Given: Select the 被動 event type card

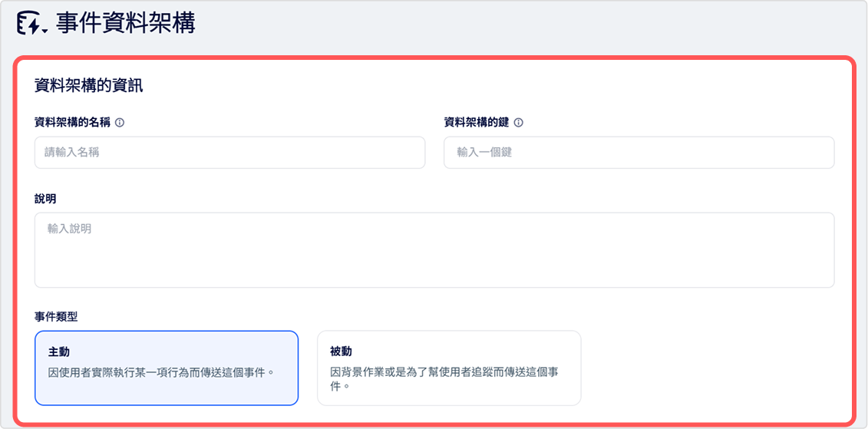Looking at the screenshot, I should (449, 368).
